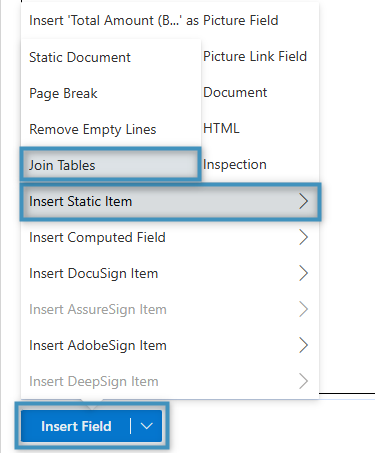Expand arrow beside Insert Computed Field
The image size is (375, 453).
point(303,237)
